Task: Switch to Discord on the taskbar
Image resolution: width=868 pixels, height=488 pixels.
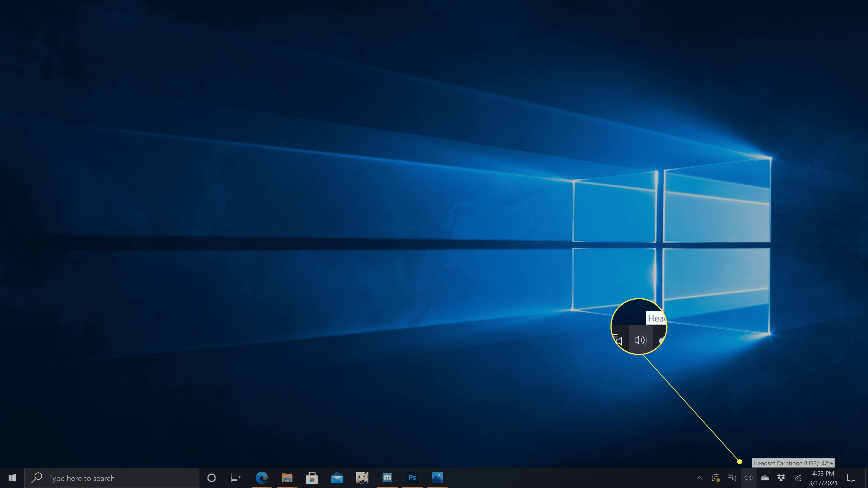Action: point(387,478)
